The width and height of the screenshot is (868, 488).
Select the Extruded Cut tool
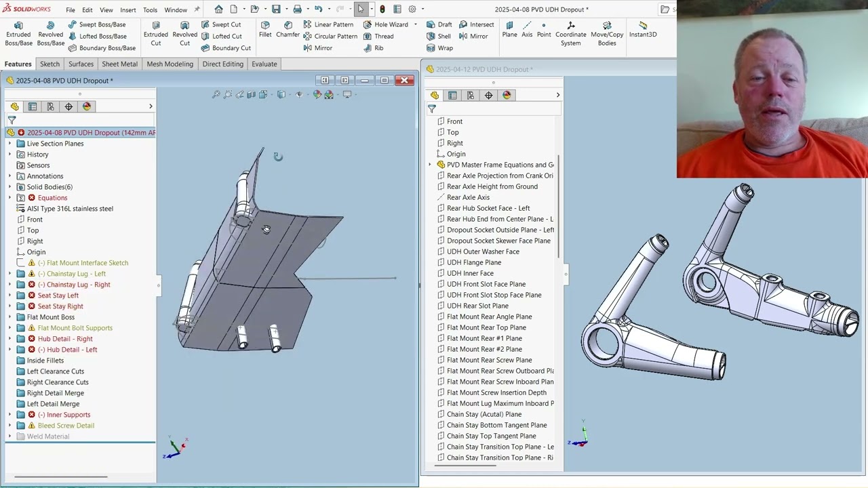click(x=156, y=33)
